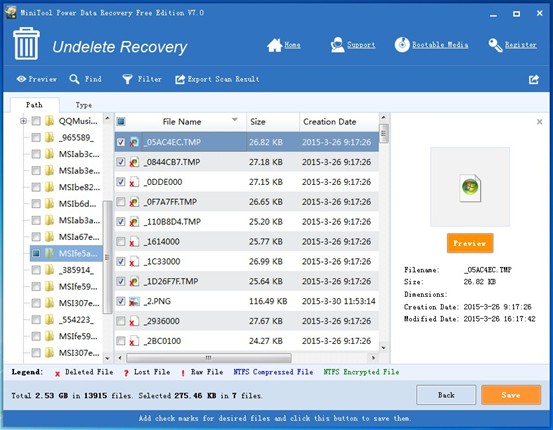Click the Bootable Media disc icon

(x=402, y=45)
